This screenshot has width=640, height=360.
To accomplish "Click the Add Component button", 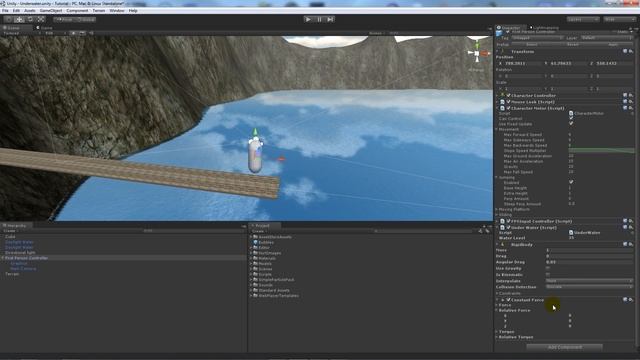I will pyautogui.click(x=564, y=347).
